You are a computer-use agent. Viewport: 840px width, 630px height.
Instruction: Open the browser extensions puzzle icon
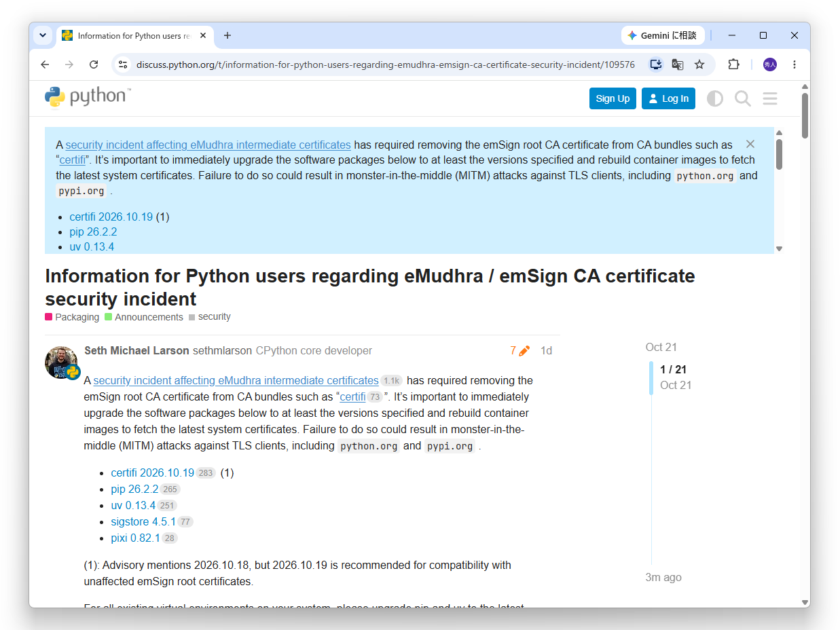733,64
